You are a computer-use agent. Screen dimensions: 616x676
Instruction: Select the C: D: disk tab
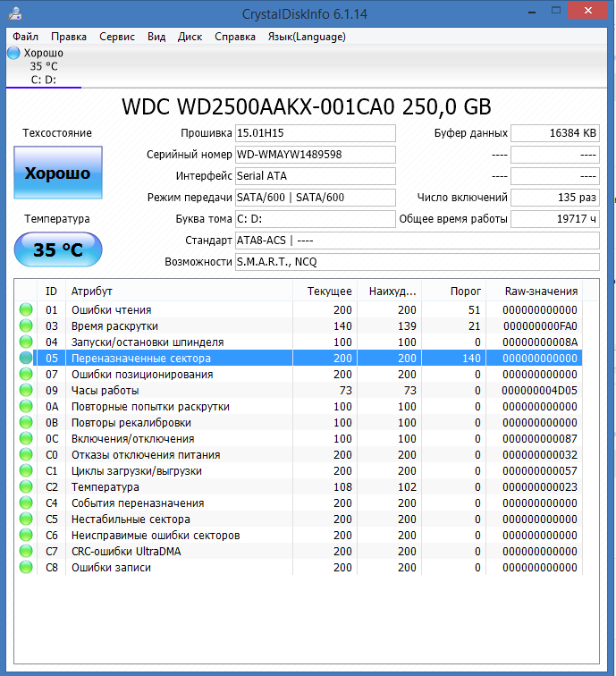pyautogui.click(x=44, y=66)
